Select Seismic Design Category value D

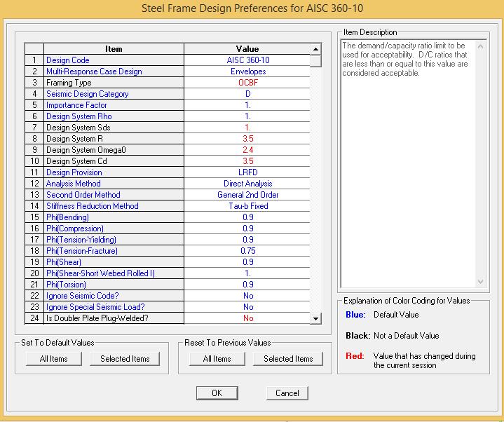pos(248,94)
